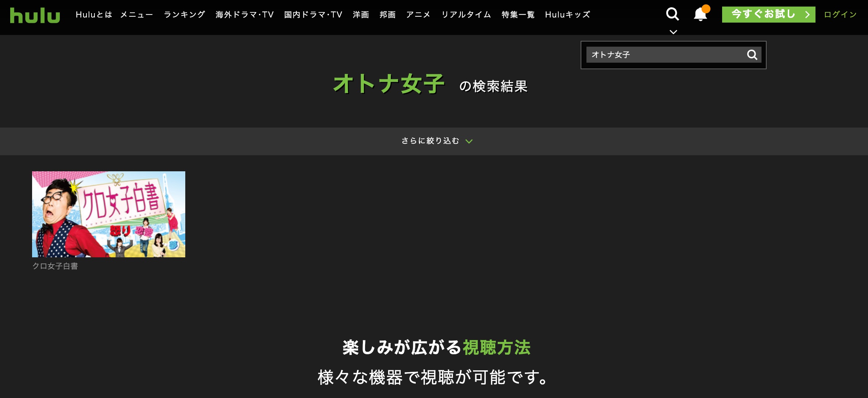This screenshot has height=398, width=868.
Task: Submit search with magnifier in search box
Action: (x=752, y=55)
